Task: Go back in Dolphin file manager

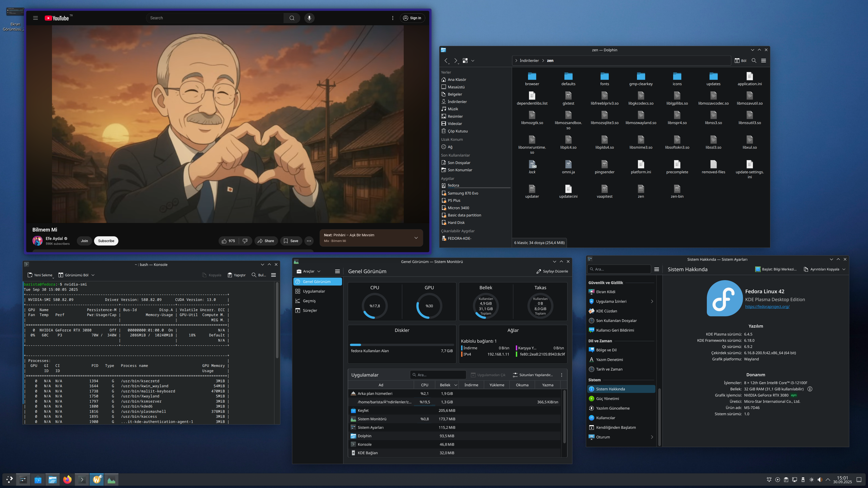Action: click(446, 61)
